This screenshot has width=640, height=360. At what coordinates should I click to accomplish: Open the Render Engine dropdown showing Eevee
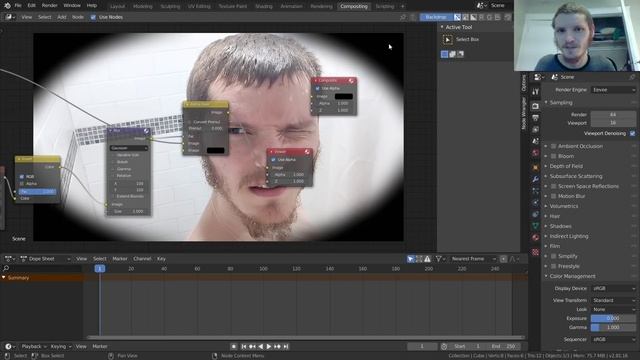[x=613, y=90]
